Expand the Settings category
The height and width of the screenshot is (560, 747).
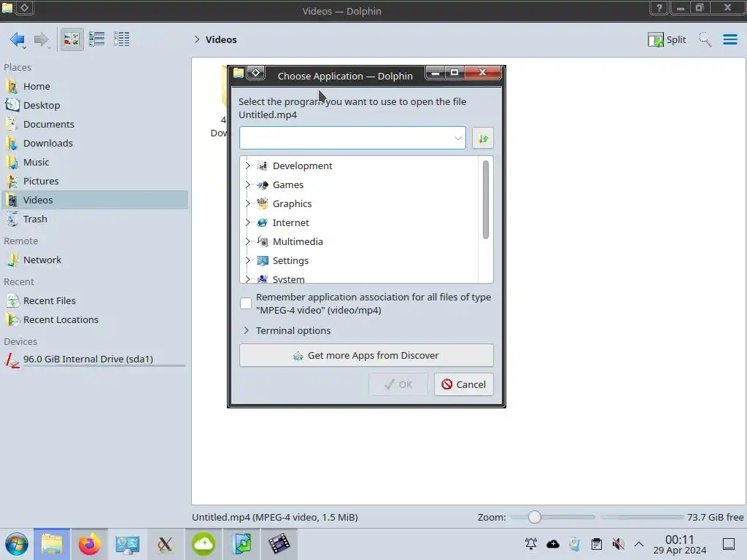(247, 260)
